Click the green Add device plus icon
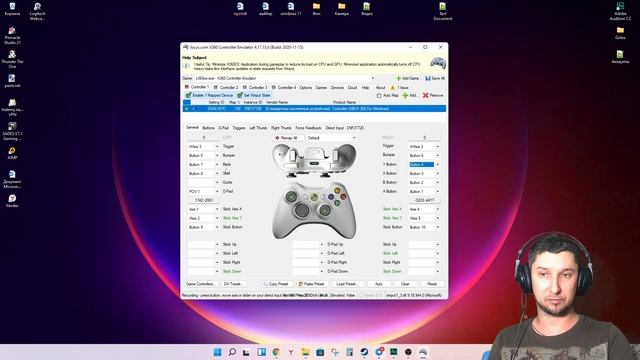This screenshot has height=360, width=640. 405,95
